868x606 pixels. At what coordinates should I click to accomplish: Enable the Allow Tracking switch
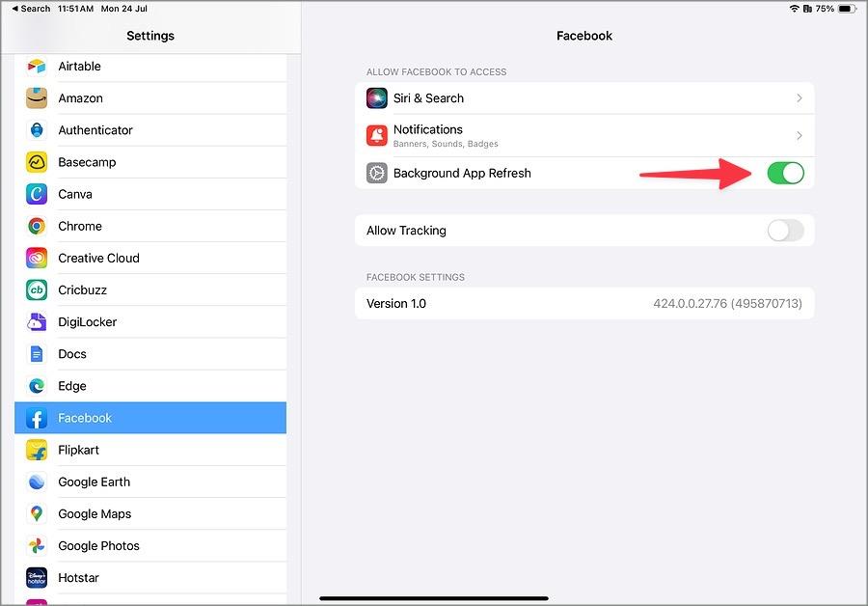[x=785, y=231]
